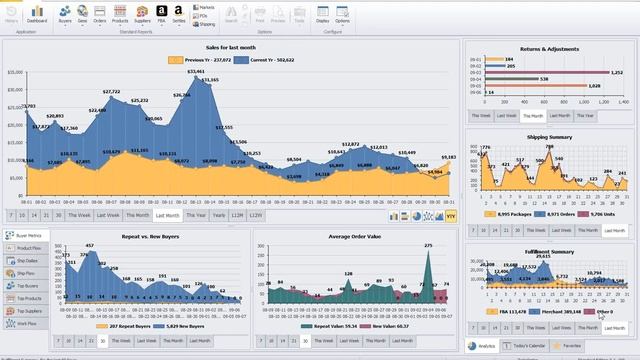Open the Settles Amazon report icon
Viewport: 640px width, 360px height.
pos(178,14)
